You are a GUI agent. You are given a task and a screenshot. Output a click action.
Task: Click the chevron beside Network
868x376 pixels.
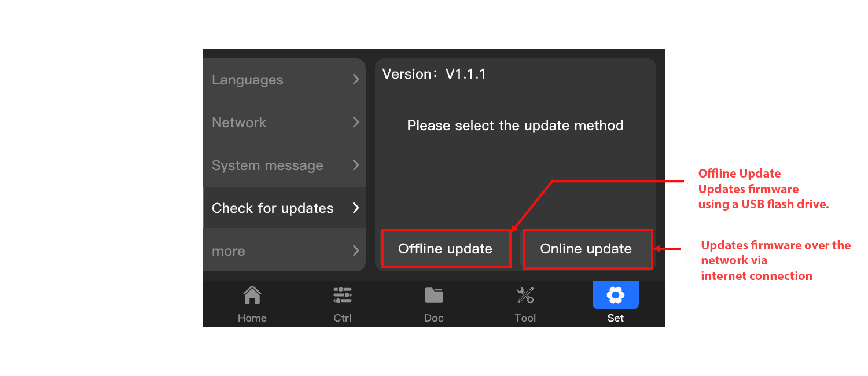click(x=356, y=123)
